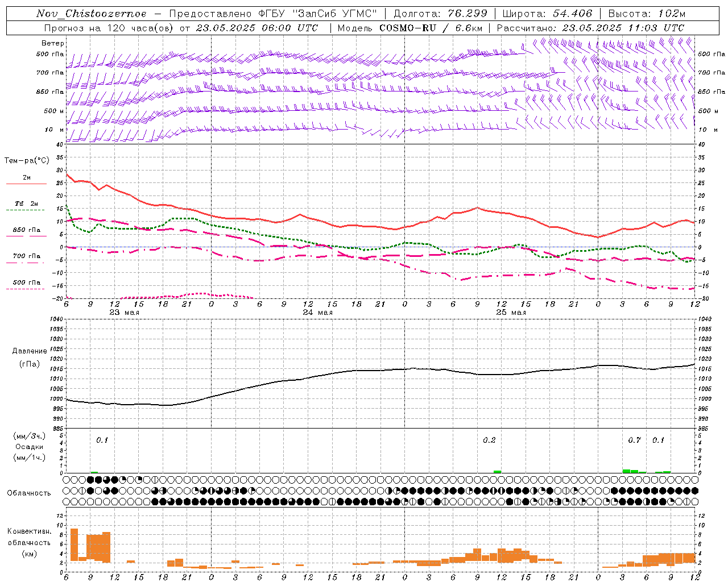
Task: Click the Ветер section label
Action: [x=53, y=43]
